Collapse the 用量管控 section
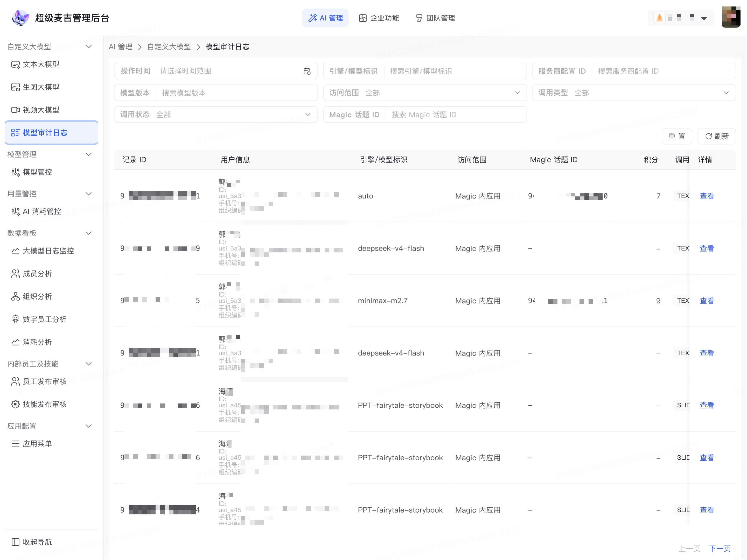 coord(88,194)
